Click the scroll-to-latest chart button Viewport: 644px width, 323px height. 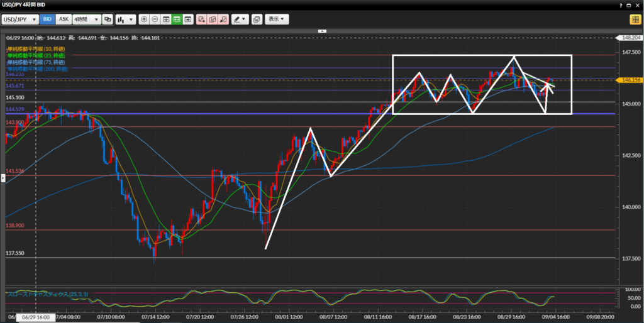point(187,19)
